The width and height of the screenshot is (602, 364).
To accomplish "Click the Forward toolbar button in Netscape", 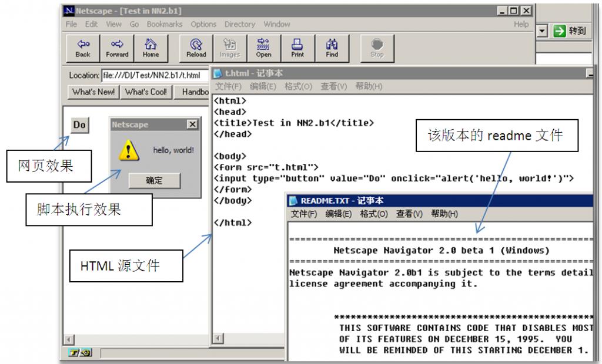I will (x=117, y=48).
